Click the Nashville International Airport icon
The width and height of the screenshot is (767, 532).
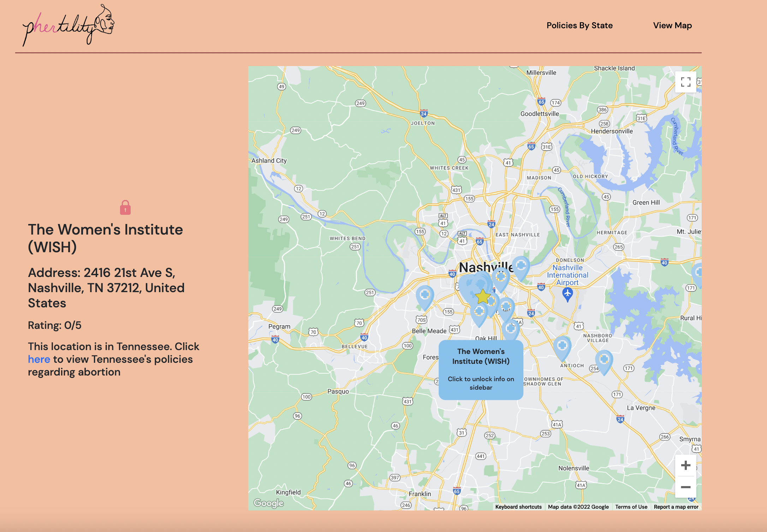click(x=567, y=294)
